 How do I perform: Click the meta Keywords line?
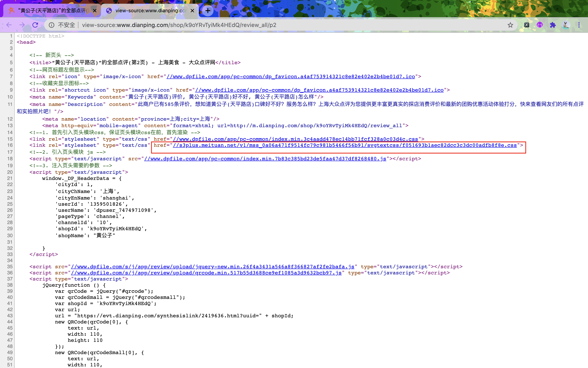(x=176, y=97)
